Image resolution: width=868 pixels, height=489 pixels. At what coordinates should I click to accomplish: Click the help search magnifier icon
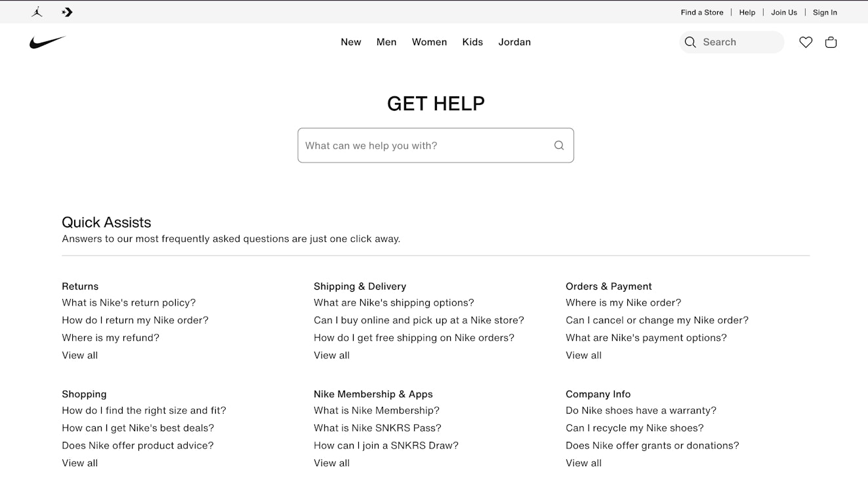tap(559, 146)
